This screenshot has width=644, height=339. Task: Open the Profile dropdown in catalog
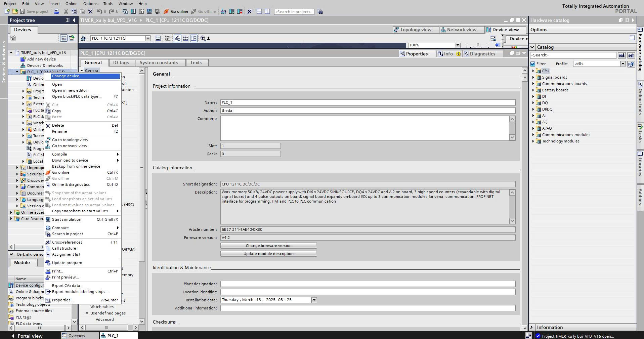(x=622, y=64)
